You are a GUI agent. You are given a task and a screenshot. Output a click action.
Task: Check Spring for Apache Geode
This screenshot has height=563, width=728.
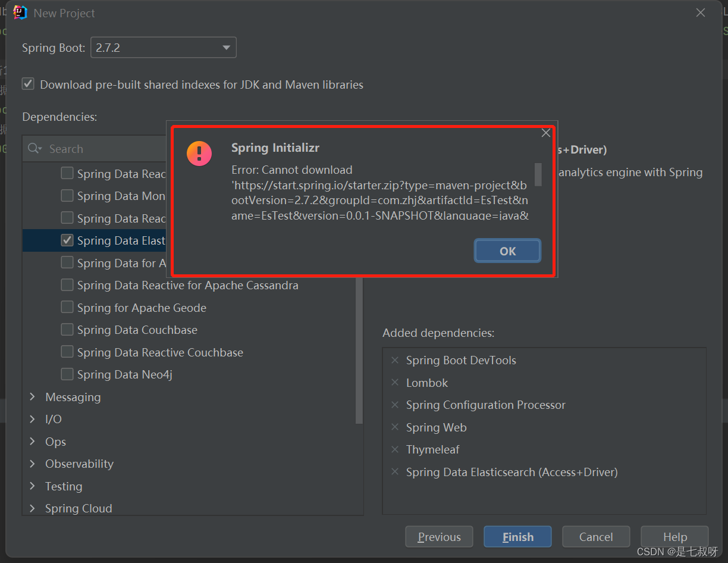(67, 308)
